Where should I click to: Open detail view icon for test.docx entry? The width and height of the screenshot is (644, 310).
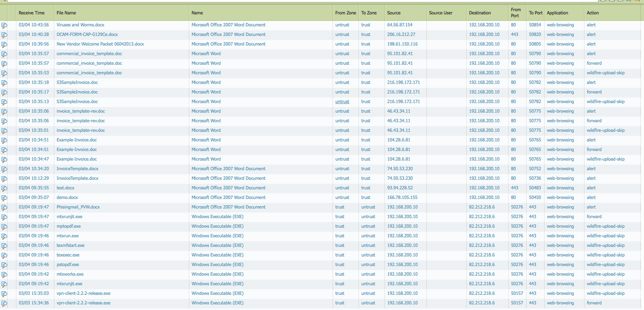(4, 188)
